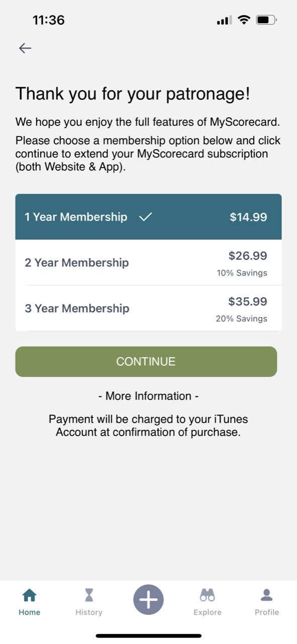Open the Home tab house icon
This screenshot has height=644, width=297.
coord(30,595)
